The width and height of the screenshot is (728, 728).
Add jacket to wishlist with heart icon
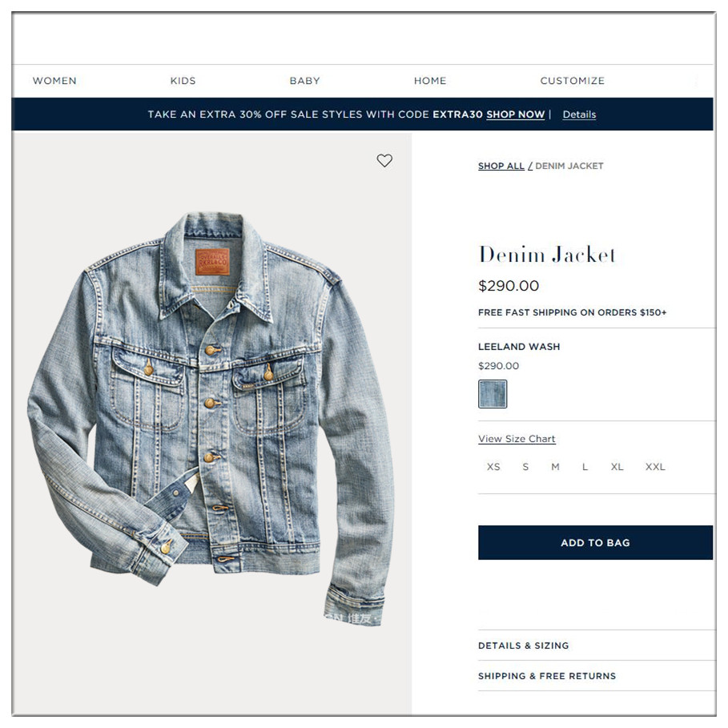[x=384, y=161]
